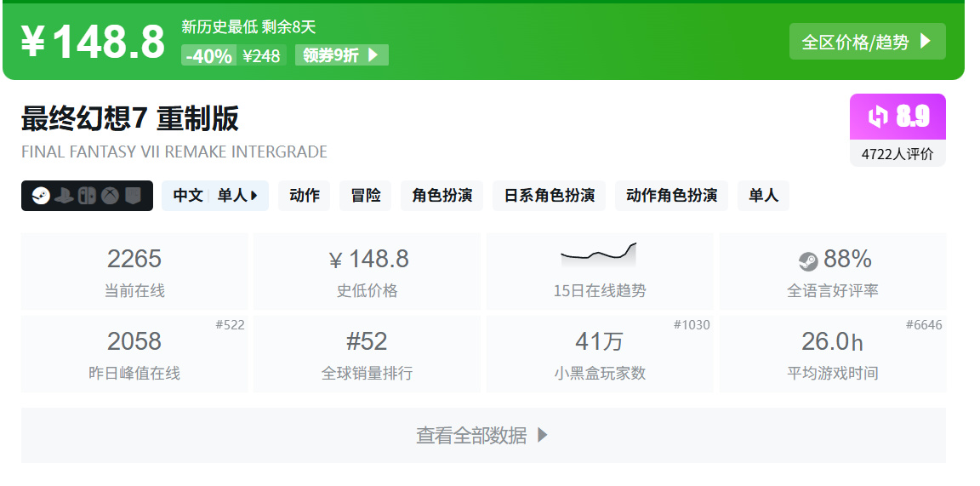Click the Steam logo beside 88%
980x486 pixels.
pyautogui.click(x=808, y=260)
